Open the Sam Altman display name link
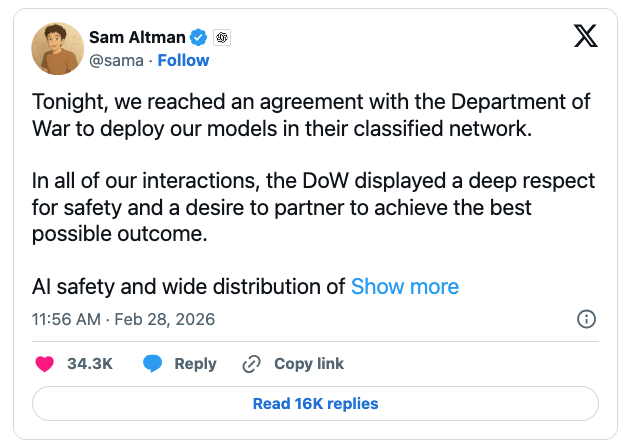This screenshot has height=447, width=631. pos(137,37)
